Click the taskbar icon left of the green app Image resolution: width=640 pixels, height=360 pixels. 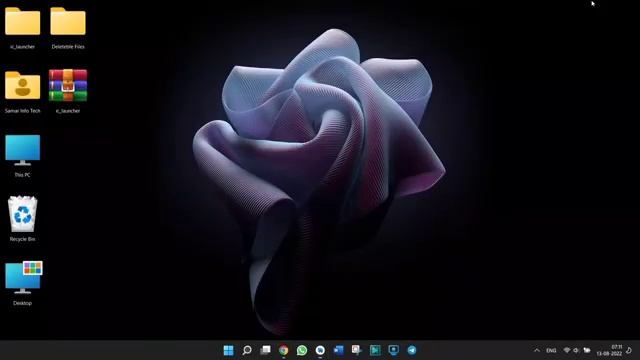tap(357, 350)
